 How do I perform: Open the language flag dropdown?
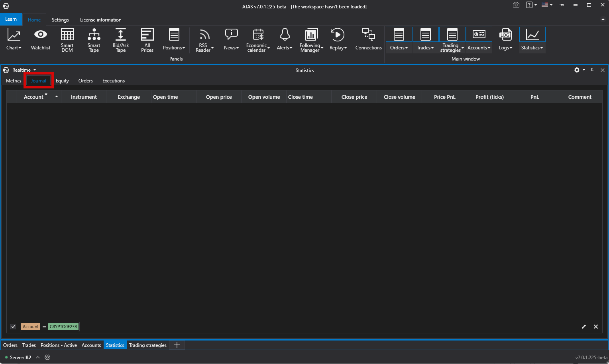click(547, 5)
